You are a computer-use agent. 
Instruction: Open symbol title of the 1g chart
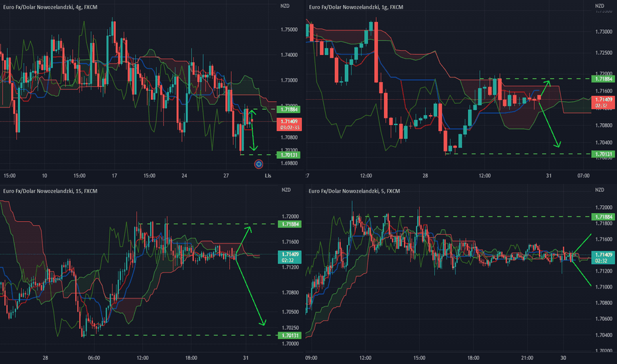click(356, 7)
